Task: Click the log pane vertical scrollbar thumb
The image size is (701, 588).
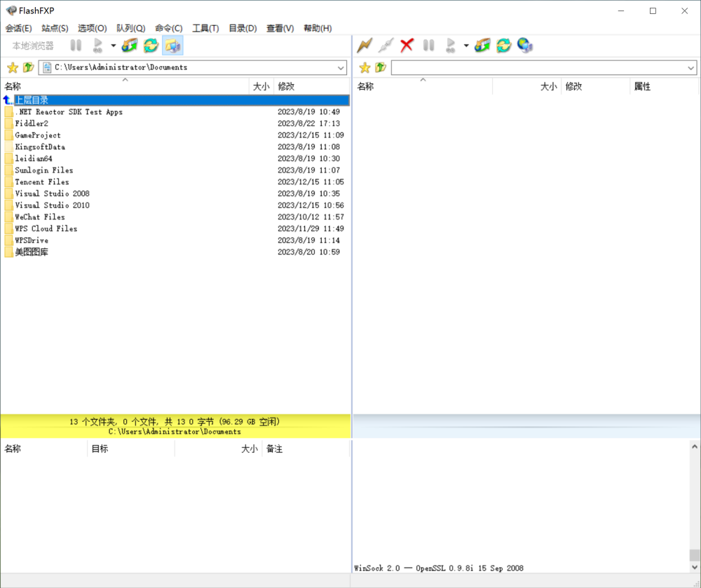Action: (x=694, y=555)
